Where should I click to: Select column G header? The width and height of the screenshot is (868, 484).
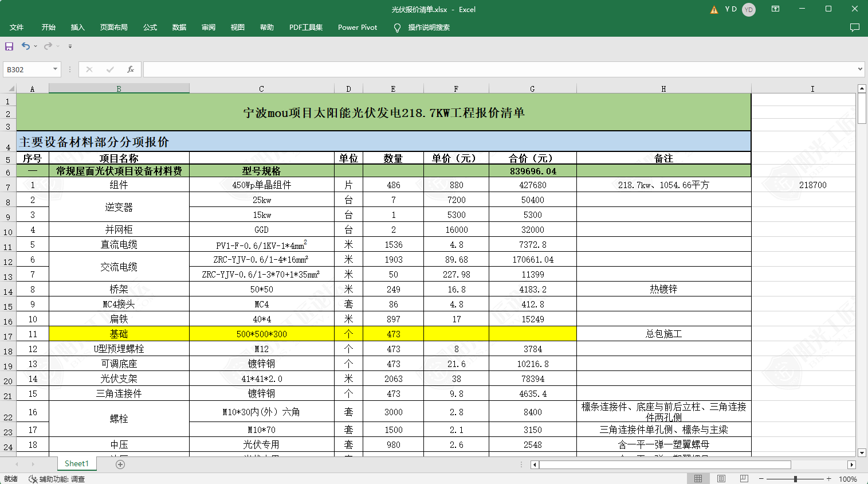(x=532, y=88)
